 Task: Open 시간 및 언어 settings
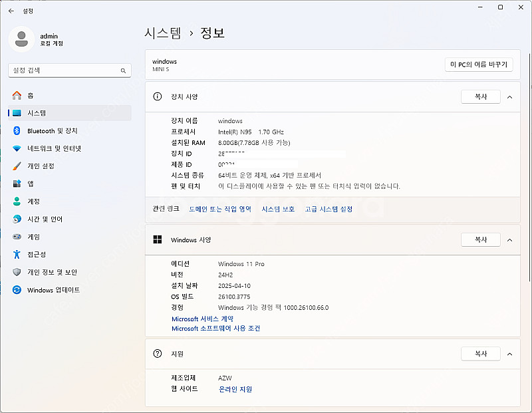(x=70, y=219)
